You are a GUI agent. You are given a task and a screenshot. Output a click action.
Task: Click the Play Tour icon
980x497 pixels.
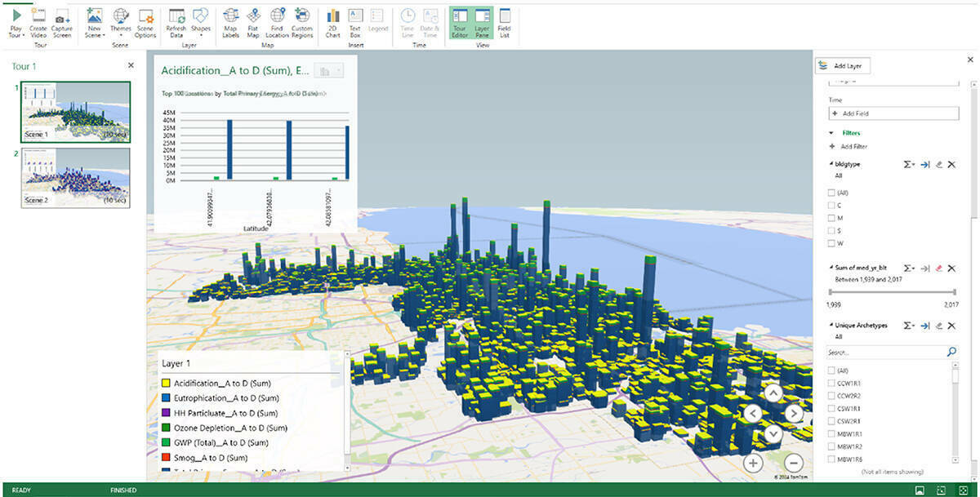tap(16, 16)
